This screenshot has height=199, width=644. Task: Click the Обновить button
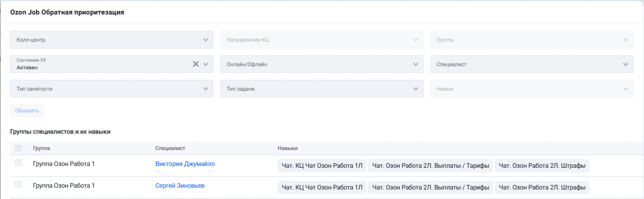click(27, 111)
